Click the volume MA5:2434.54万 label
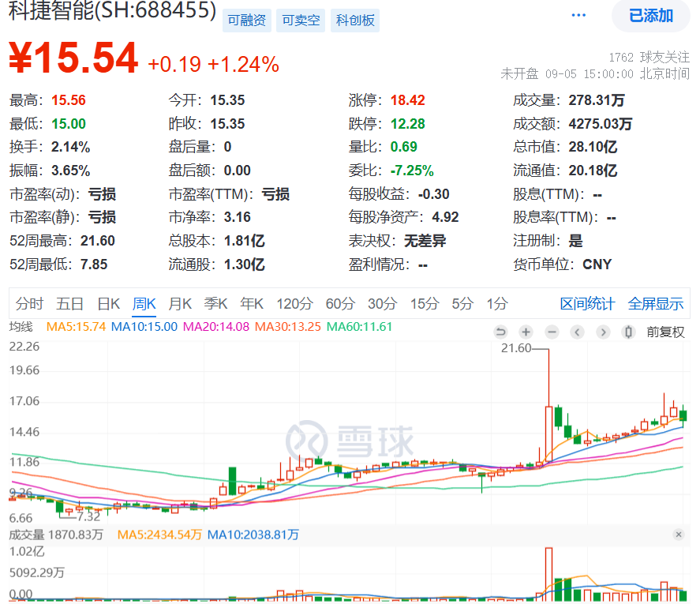This screenshot has width=700, height=604. (x=159, y=535)
